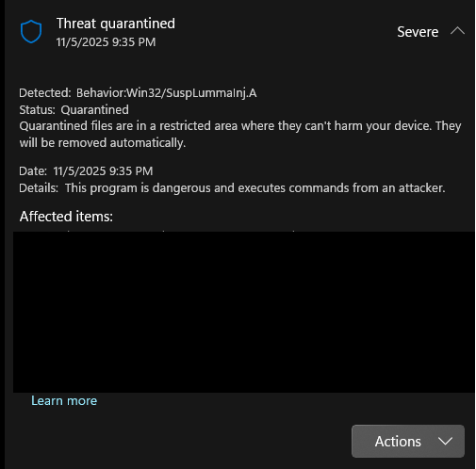
Task: Collapse threat details using the up chevron
Action: 457,31
